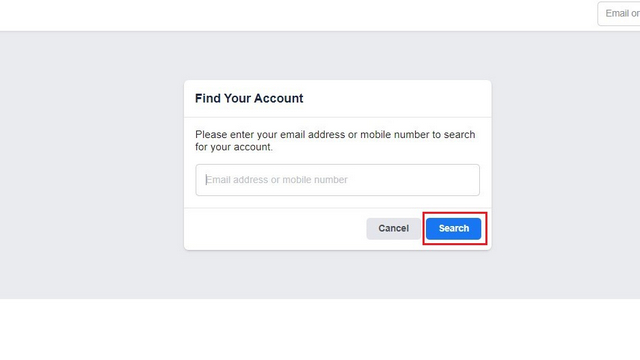640x360 pixels.
Task: Click the grey page background right of the dialog
Action: pos(566,165)
